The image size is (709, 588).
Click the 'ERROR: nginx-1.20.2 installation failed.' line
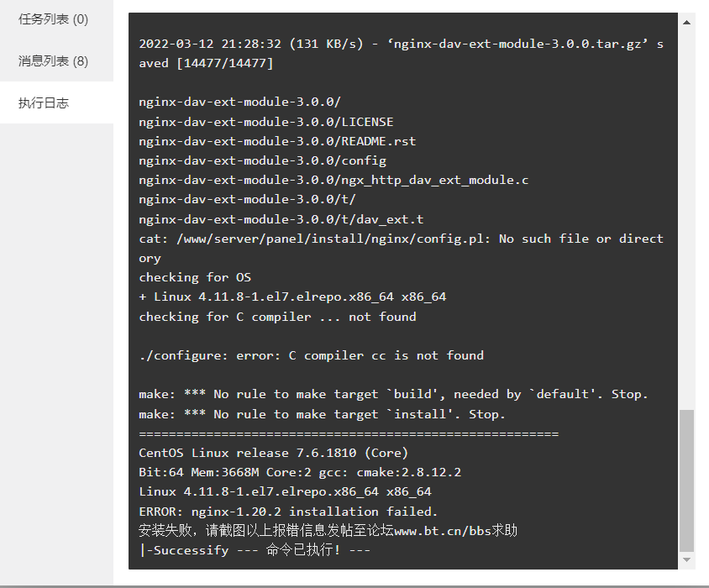click(x=288, y=512)
